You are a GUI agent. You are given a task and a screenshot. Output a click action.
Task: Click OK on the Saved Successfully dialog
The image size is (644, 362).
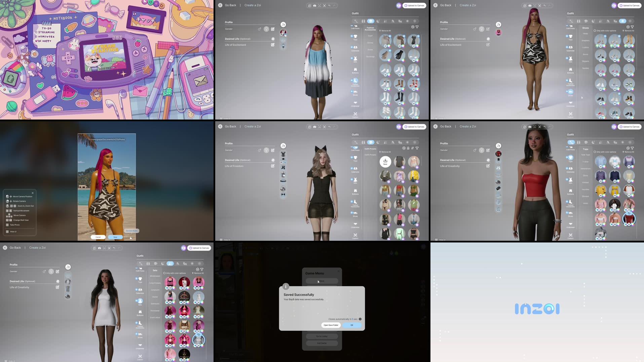(x=351, y=325)
